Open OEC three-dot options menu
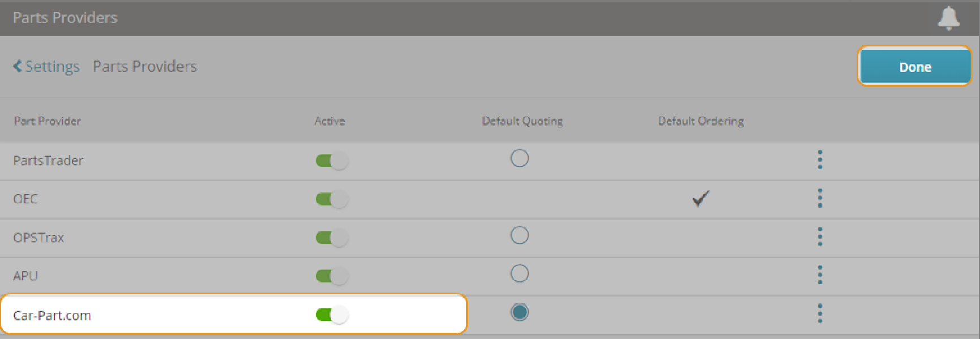Viewport: 980px width, 339px height. (820, 198)
